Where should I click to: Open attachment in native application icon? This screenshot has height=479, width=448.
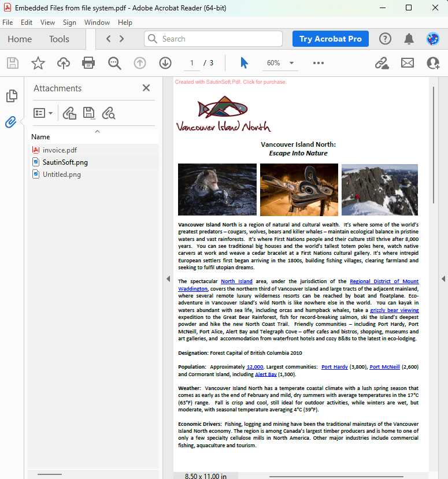pyautogui.click(x=69, y=113)
